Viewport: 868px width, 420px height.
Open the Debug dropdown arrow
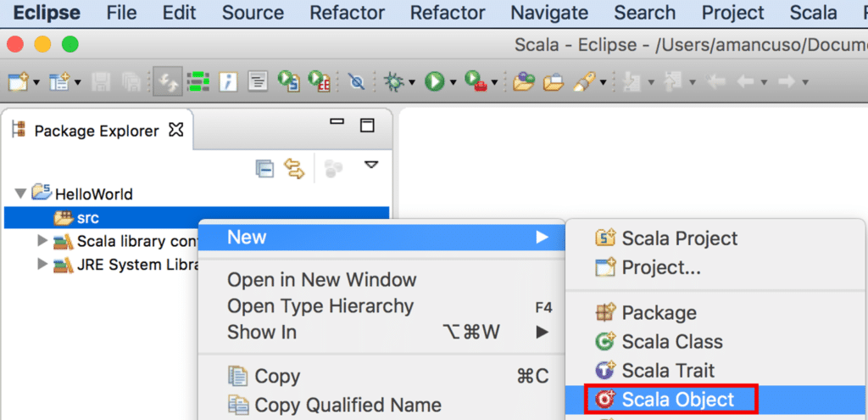point(412,82)
